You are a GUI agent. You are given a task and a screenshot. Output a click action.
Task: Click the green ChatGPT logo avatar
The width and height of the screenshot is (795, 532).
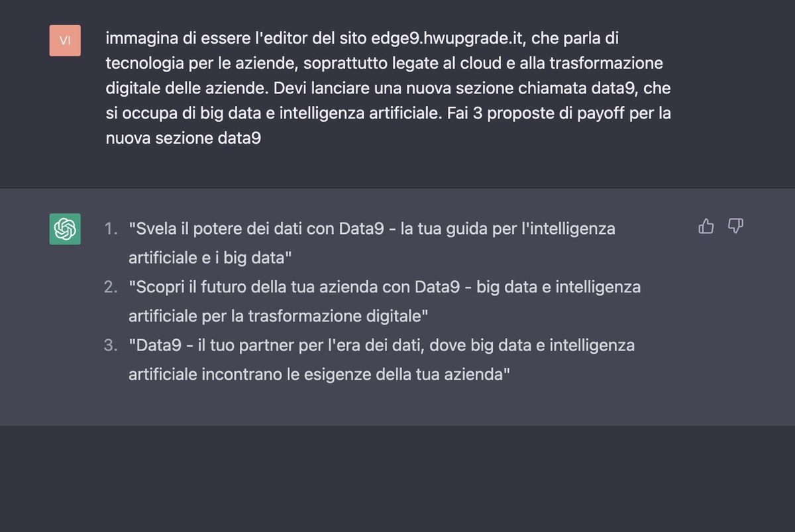click(x=65, y=229)
